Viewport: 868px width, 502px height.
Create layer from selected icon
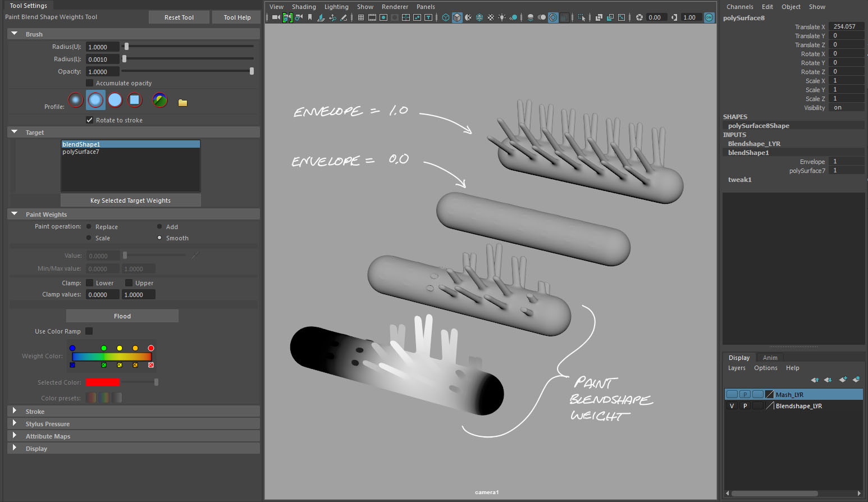(856, 380)
